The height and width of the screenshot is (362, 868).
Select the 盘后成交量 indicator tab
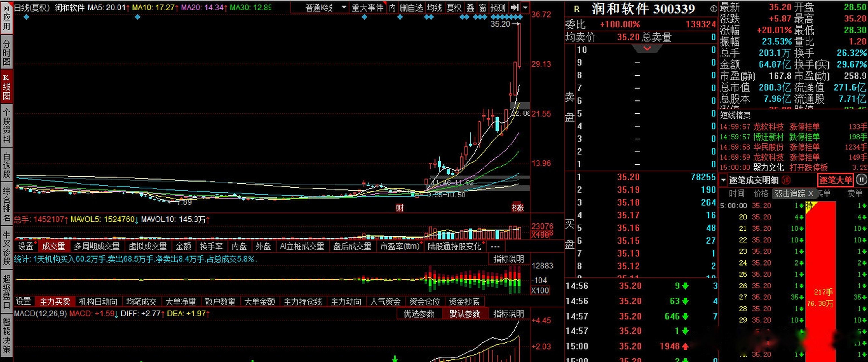tap(352, 246)
